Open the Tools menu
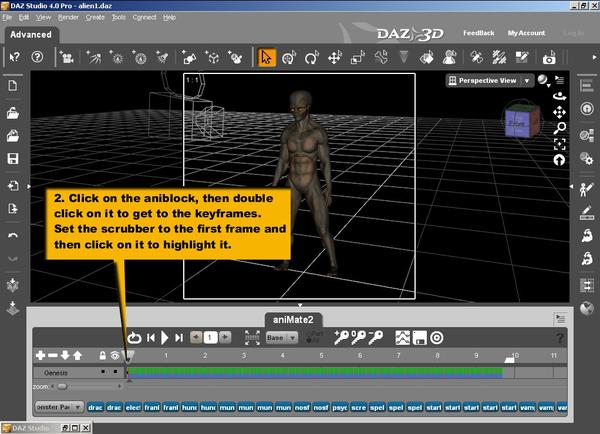 click(x=119, y=17)
